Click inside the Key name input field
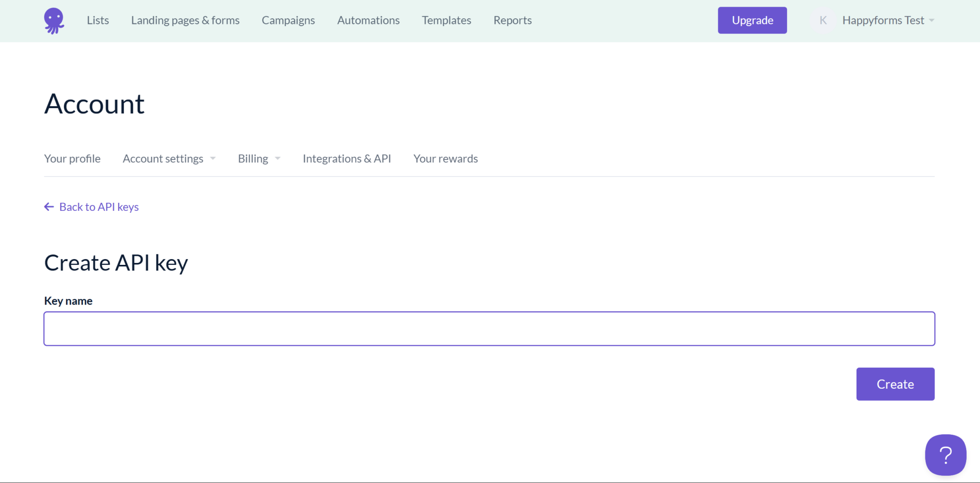980x483 pixels. pos(489,328)
